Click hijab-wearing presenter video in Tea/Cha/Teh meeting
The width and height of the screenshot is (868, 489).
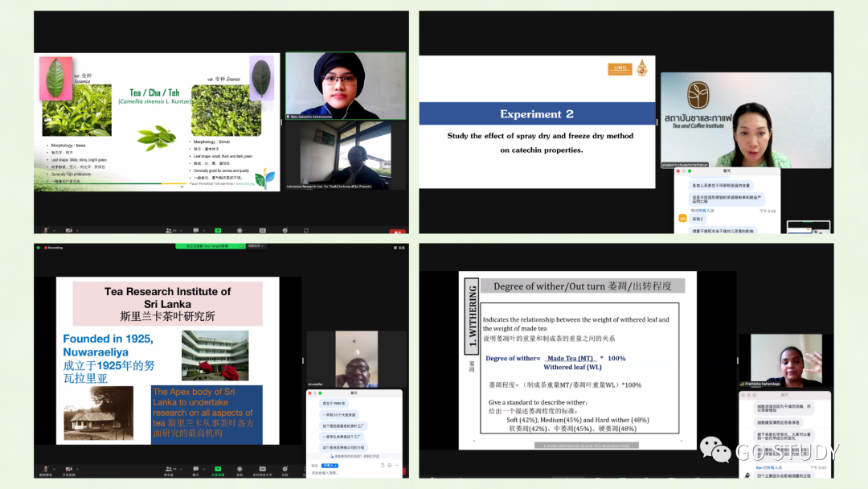(346, 86)
